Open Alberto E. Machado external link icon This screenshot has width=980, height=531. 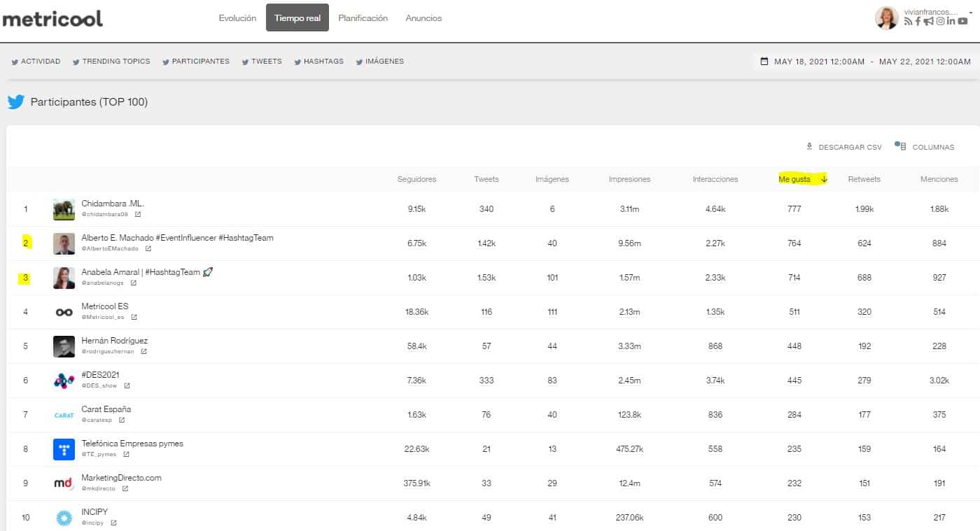148,249
